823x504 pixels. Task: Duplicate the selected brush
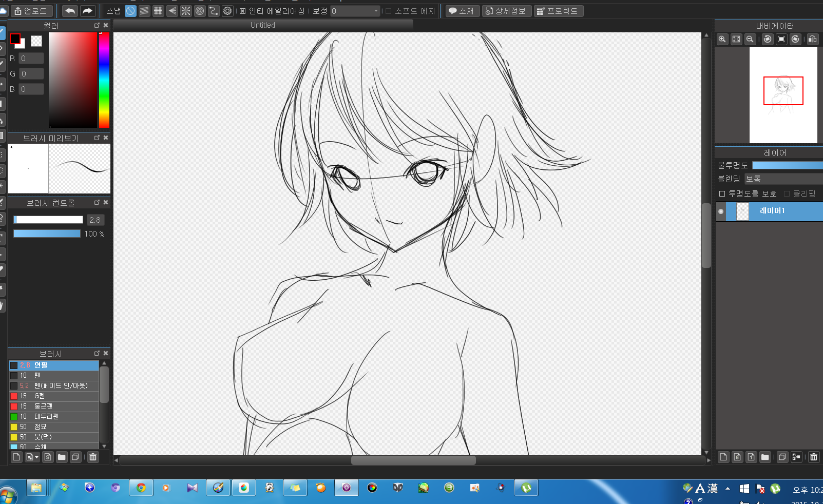coord(75,457)
